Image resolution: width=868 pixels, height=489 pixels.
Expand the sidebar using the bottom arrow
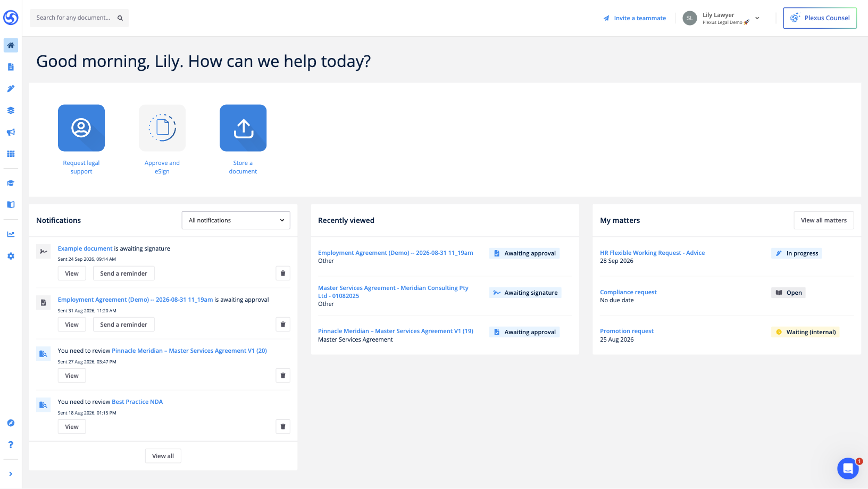11,474
